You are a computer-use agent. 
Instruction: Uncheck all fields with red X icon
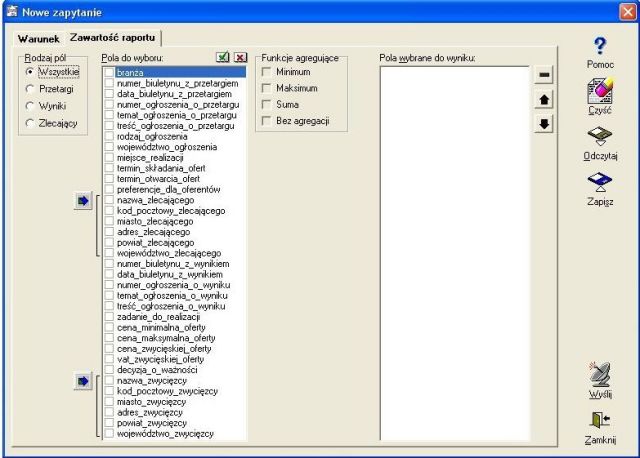point(240,57)
